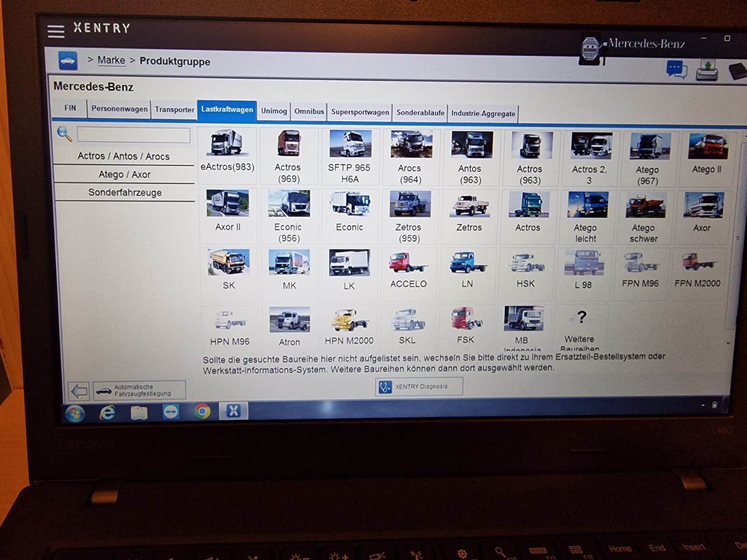
Task: Select the FPN M96 tile
Action: tap(641, 273)
